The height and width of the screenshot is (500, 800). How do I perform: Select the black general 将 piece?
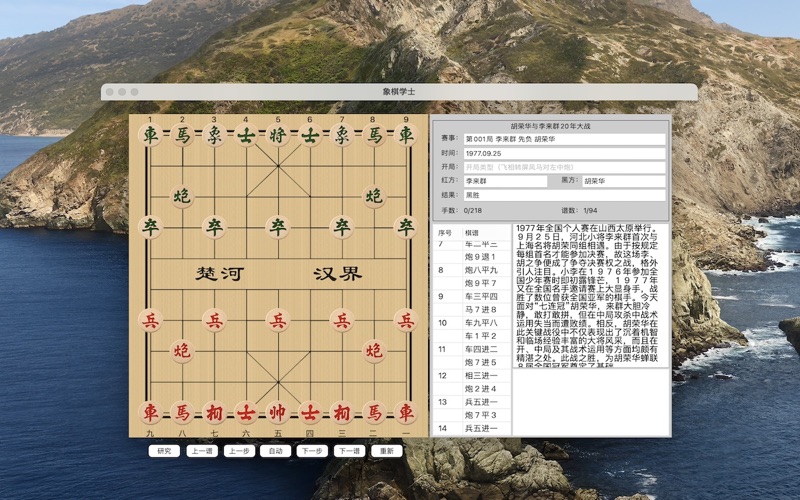click(x=278, y=136)
